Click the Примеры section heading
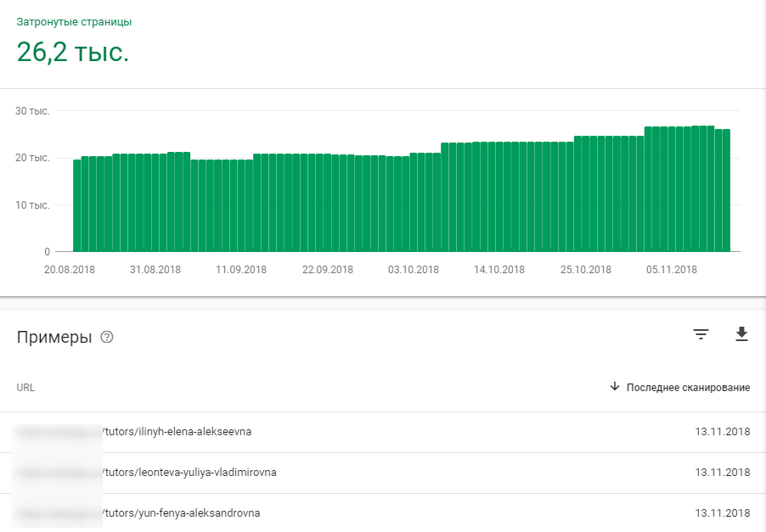 coord(54,337)
